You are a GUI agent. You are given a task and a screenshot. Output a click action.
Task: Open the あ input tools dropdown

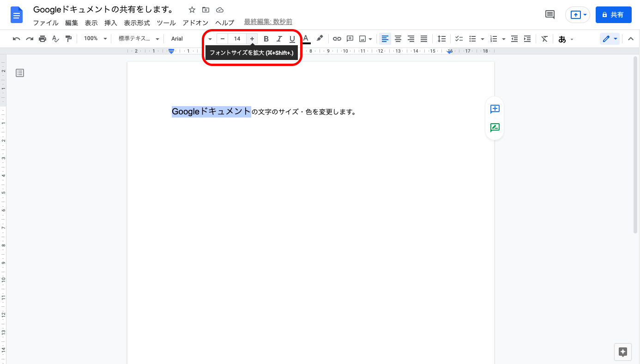[566, 39]
